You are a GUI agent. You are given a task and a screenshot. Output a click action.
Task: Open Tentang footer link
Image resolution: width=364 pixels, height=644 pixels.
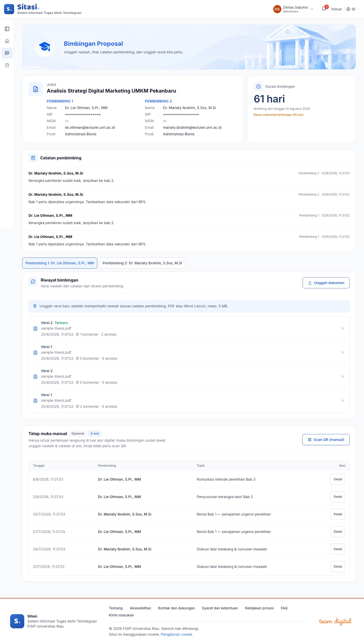116,608
